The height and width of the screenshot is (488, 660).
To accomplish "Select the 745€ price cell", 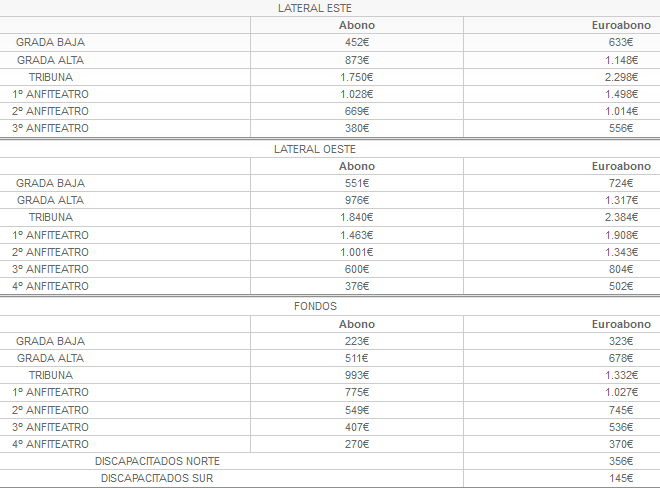I will [621, 410].
